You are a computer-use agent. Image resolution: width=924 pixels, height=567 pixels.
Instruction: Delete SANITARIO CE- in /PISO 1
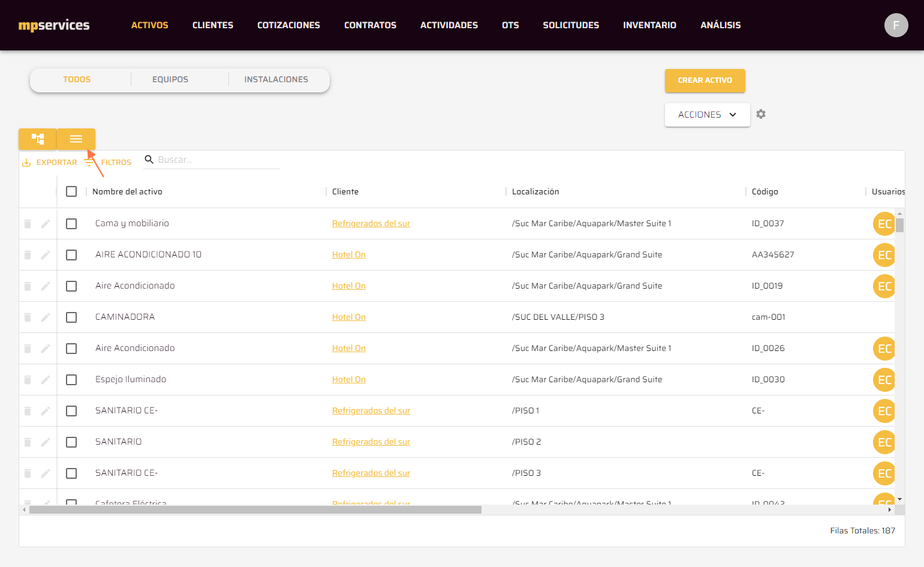(x=28, y=411)
